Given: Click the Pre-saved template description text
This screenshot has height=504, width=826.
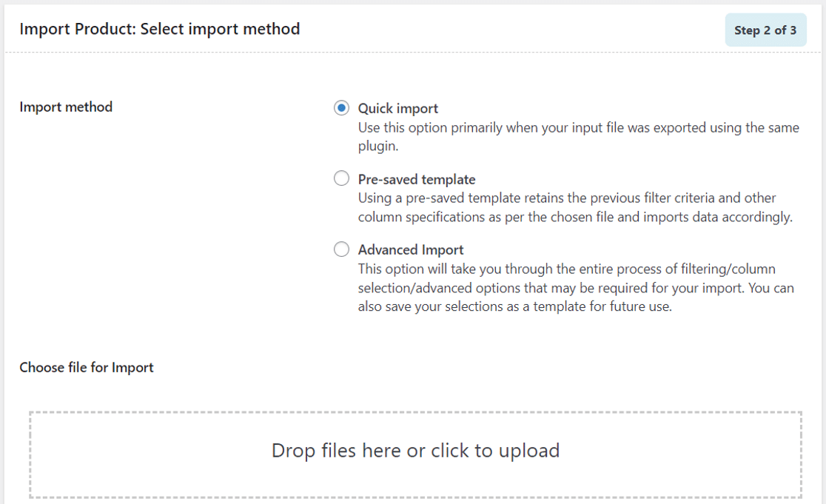Looking at the screenshot, I should [574, 206].
